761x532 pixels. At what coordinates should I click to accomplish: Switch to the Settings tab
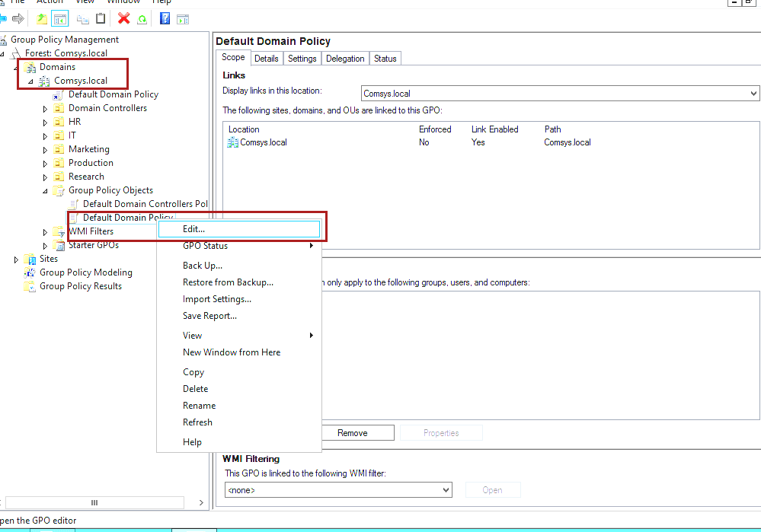tap(302, 58)
